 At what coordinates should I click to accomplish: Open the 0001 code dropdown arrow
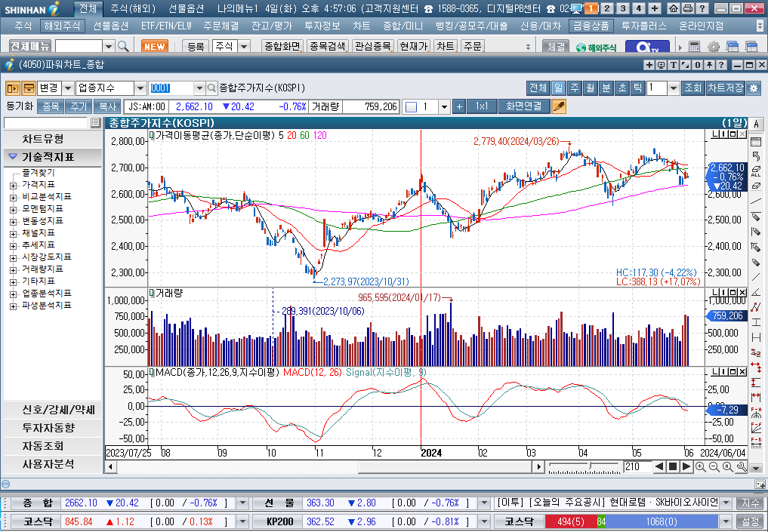pos(199,88)
